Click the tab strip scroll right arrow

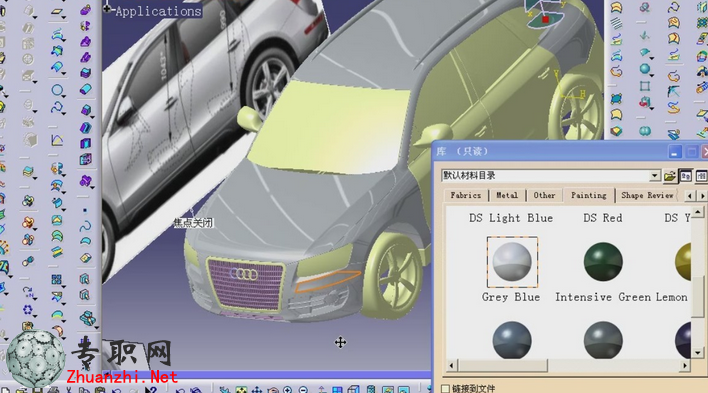click(x=702, y=196)
